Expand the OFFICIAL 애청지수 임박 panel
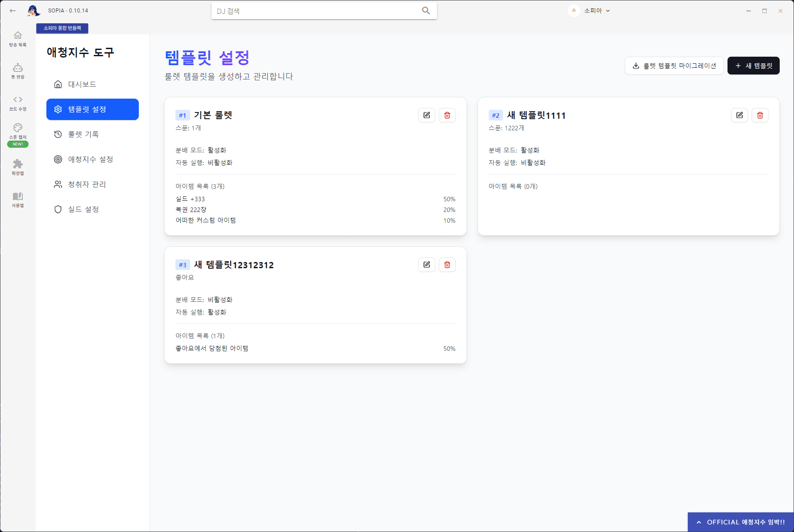Screen dimensions: 794x532 click(x=740, y=522)
